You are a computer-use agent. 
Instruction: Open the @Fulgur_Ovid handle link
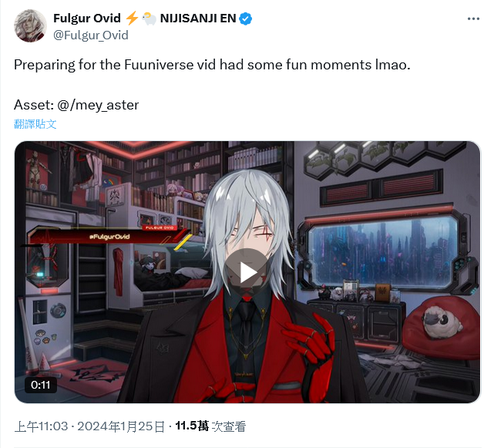click(91, 35)
